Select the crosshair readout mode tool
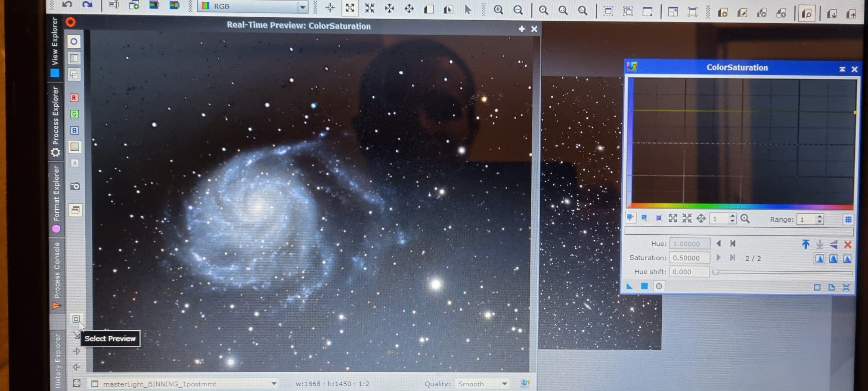Screen dimensions: 868x391 pos(330,7)
